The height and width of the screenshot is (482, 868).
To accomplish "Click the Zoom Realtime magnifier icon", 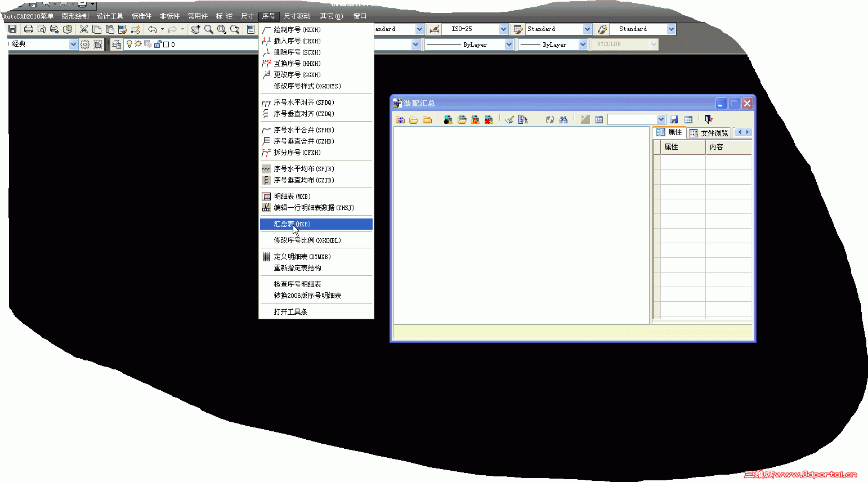I will 208,29.
